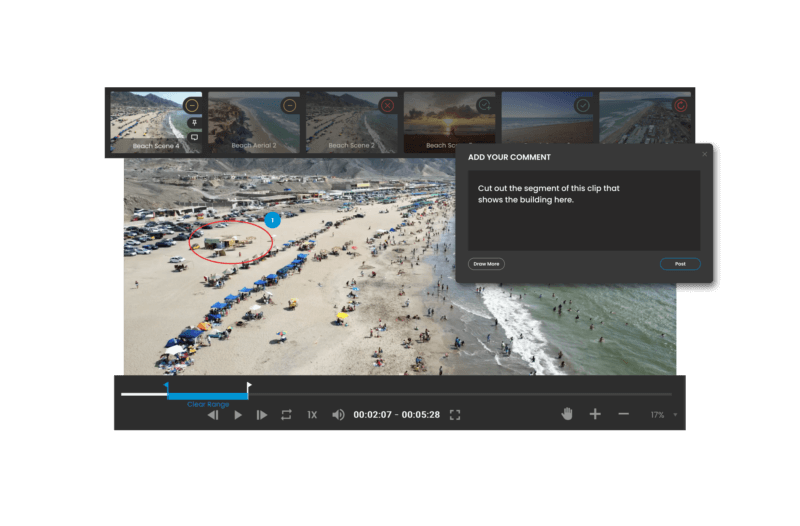Zoom out with the minus icon
Image resolution: width=800 pixels, height=526 pixels.
click(623, 414)
